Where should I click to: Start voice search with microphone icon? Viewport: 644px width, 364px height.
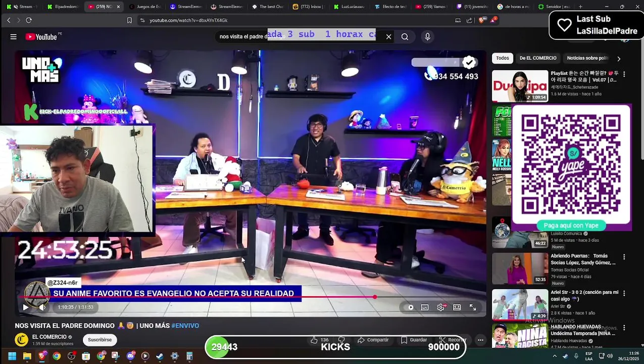click(427, 37)
